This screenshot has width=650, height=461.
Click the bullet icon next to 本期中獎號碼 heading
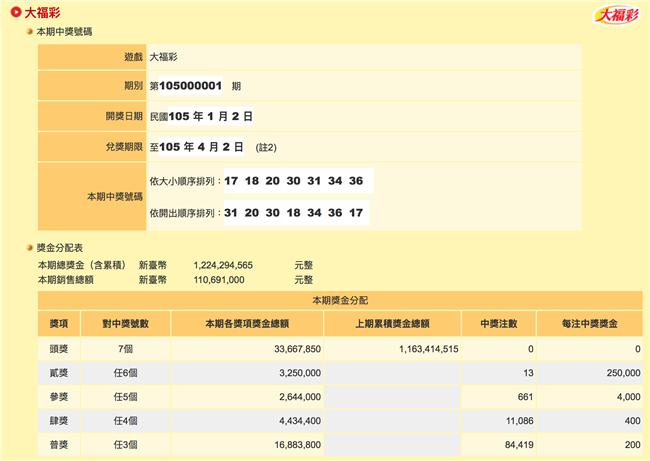[x=29, y=32]
